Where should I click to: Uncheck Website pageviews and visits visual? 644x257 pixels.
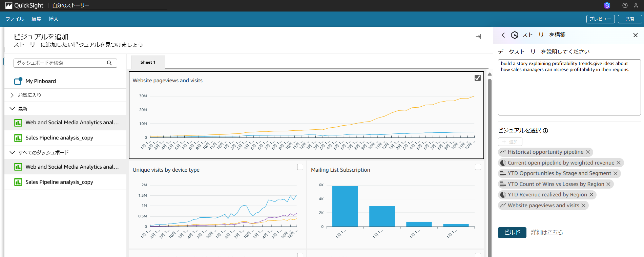click(x=478, y=78)
